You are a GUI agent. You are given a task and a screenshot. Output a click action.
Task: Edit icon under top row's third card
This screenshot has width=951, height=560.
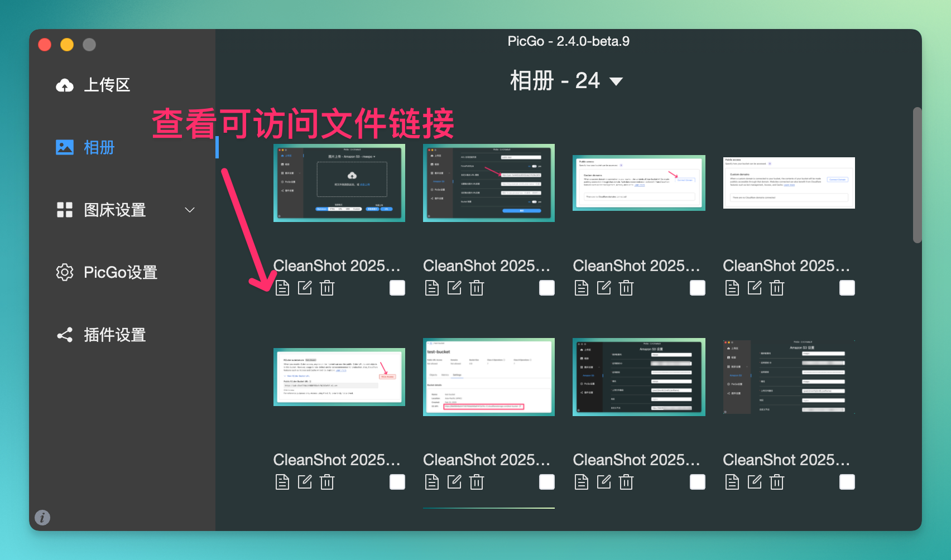pyautogui.click(x=604, y=288)
